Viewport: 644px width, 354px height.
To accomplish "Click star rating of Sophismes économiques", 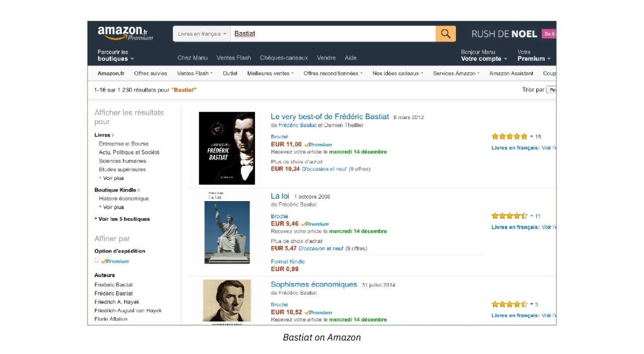I will pyautogui.click(x=509, y=304).
